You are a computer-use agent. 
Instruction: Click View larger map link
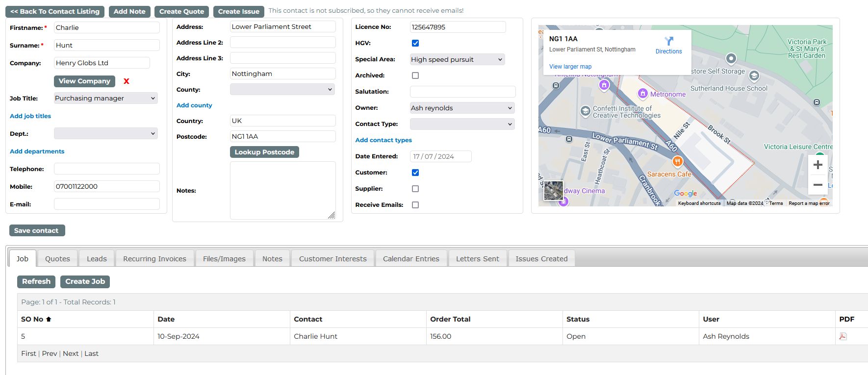pos(570,67)
